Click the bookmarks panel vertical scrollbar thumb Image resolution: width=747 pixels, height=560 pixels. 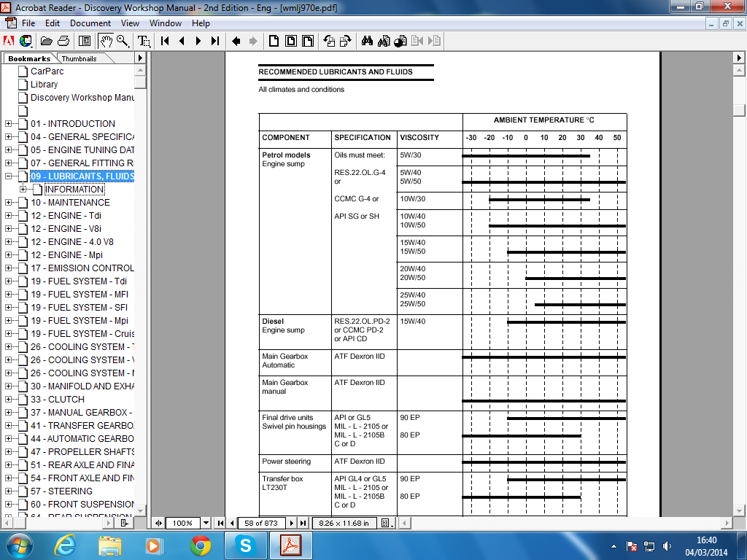tap(140, 82)
